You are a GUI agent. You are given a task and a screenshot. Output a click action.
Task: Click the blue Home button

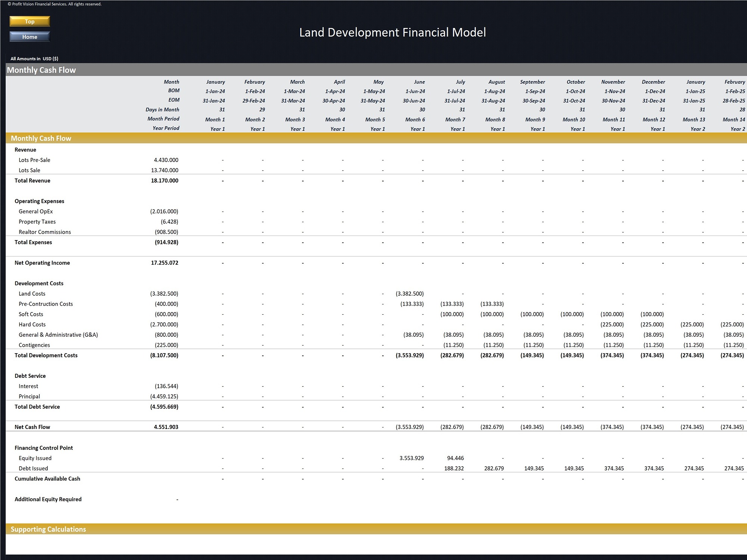pos(30,37)
